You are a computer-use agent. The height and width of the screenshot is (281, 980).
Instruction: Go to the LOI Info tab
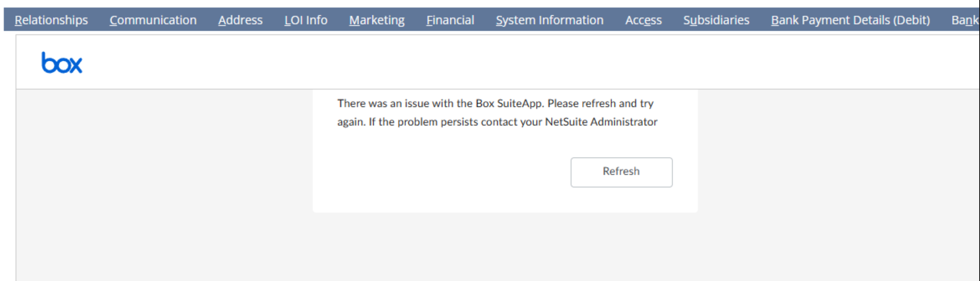[x=306, y=20]
